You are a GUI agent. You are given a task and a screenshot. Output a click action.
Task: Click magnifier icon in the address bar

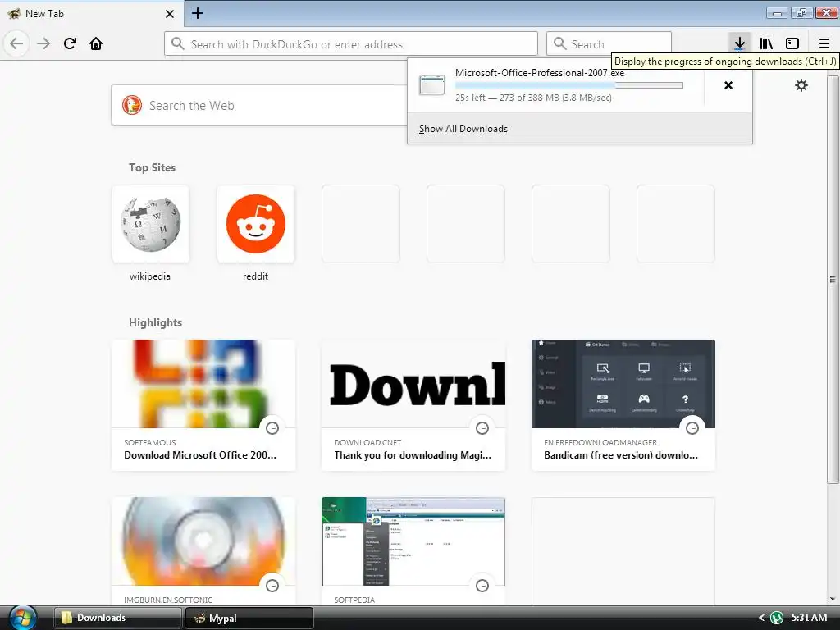pyautogui.click(x=178, y=43)
